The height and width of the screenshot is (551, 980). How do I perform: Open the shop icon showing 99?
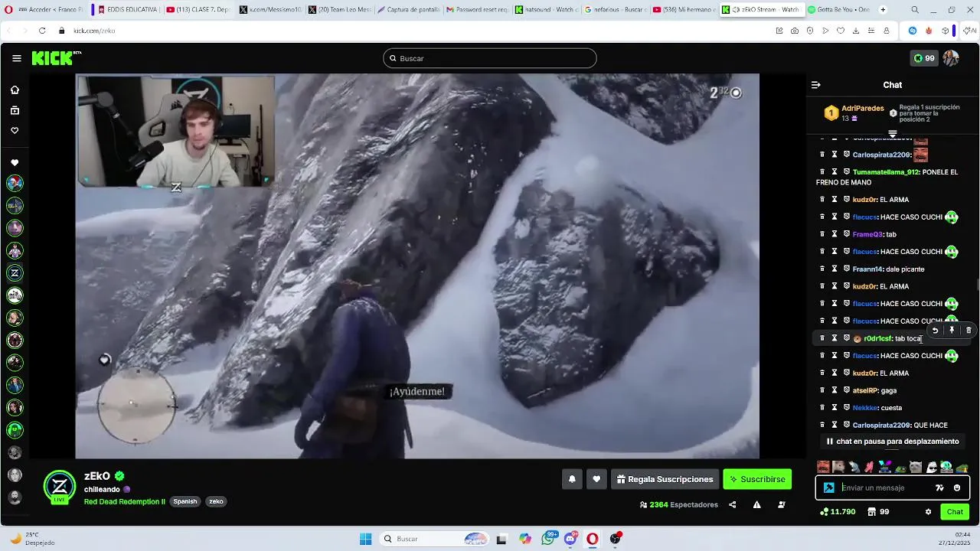878,512
